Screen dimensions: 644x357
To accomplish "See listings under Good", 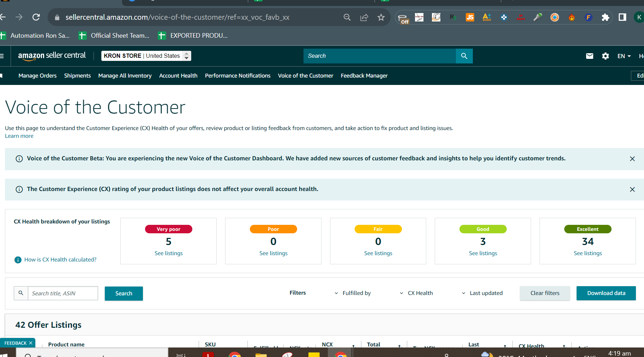I will point(483,253).
